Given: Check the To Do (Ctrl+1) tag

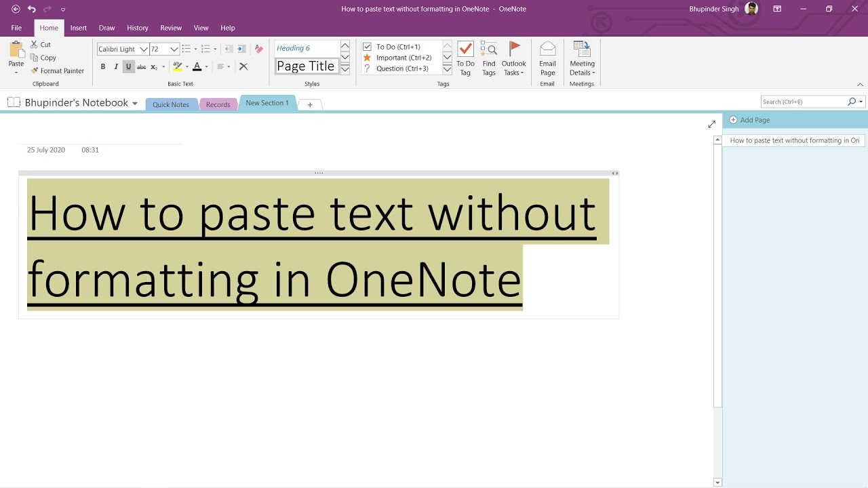Looking at the screenshot, I should (x=401, y=47).
